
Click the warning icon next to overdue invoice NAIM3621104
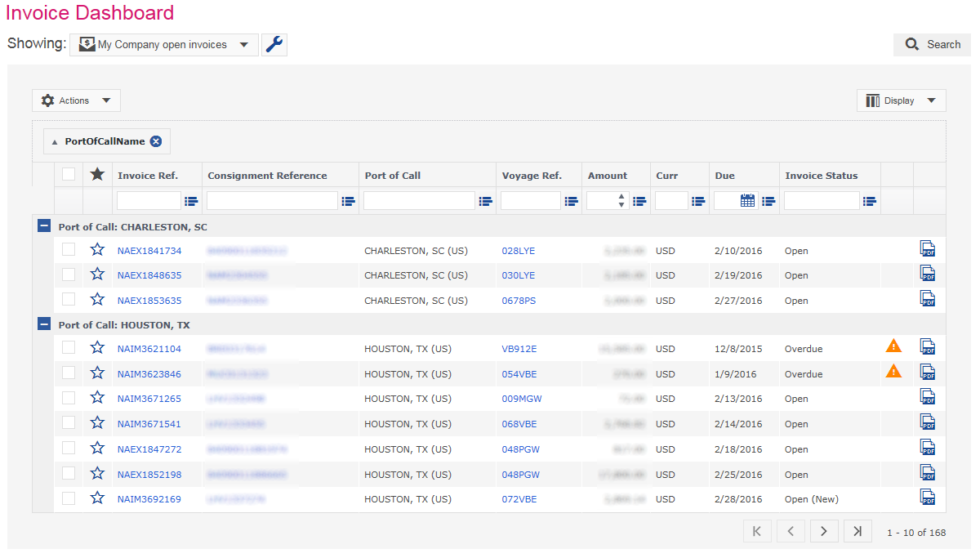click(893, 346)
